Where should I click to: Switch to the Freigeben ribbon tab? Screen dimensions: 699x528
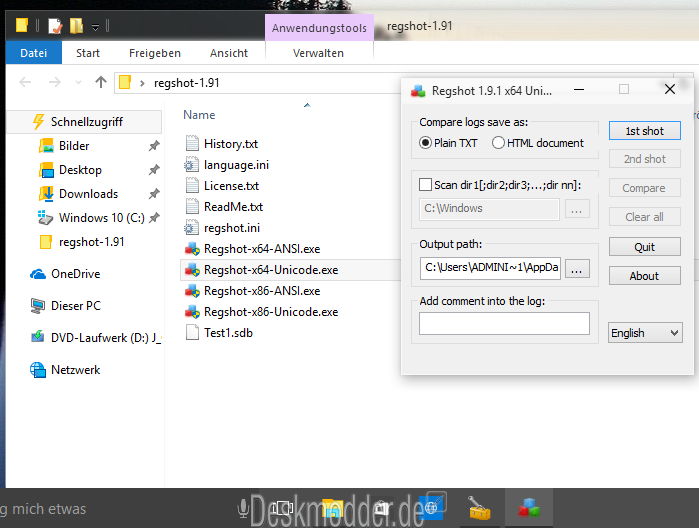pos(155,53)
